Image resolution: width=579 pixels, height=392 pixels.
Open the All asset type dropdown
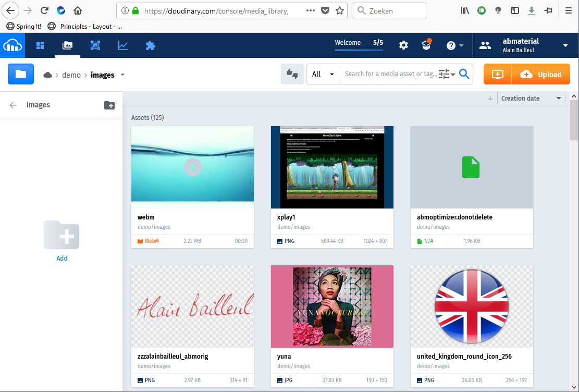coord(323,74)
